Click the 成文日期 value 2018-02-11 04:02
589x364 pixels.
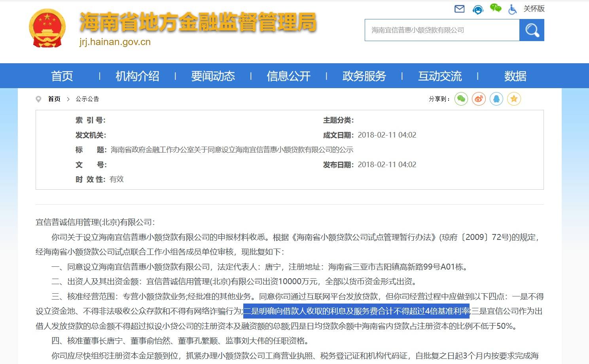(387, 135)
